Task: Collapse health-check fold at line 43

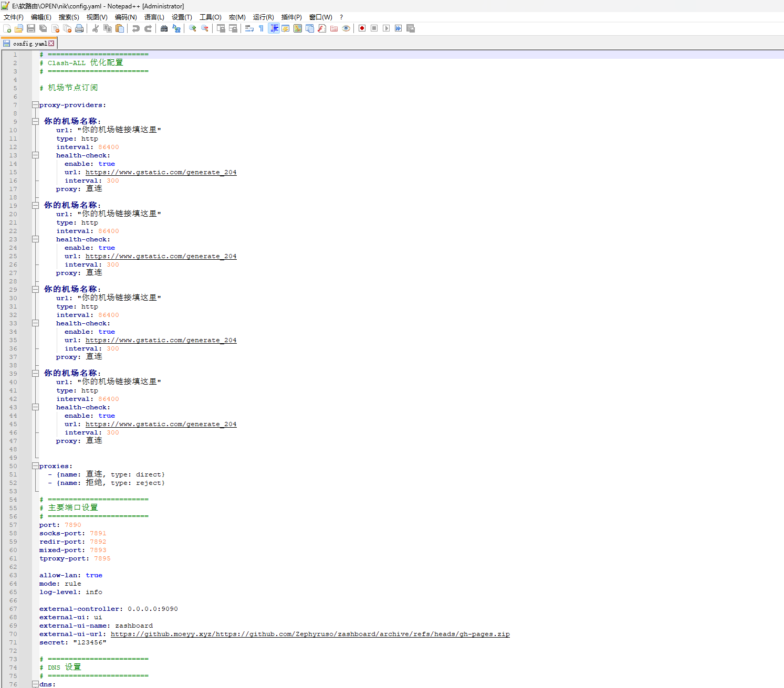Action: coord(35,407)
